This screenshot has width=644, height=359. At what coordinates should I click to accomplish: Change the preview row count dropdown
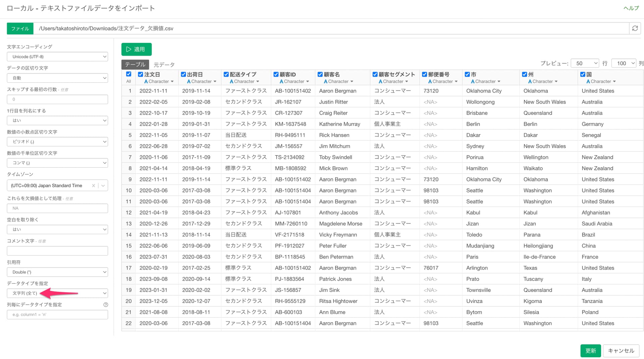click(x=585, y=63)
